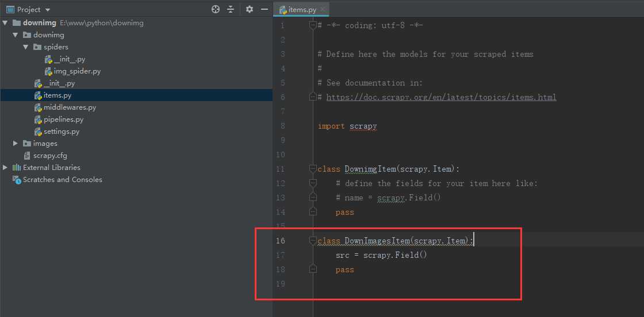
Task: Click the 'pass' keyword on line 18
Action: pos(344,269)
